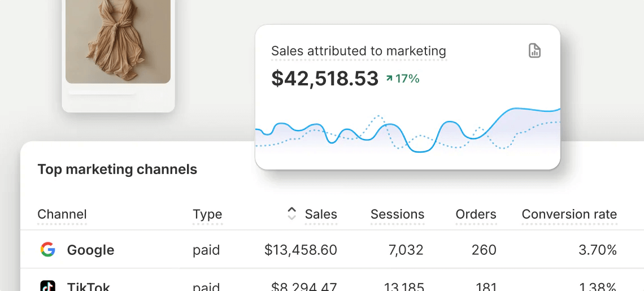Click the Sales column header
Viewport: 644px width, 291px height.
[320, 214]
